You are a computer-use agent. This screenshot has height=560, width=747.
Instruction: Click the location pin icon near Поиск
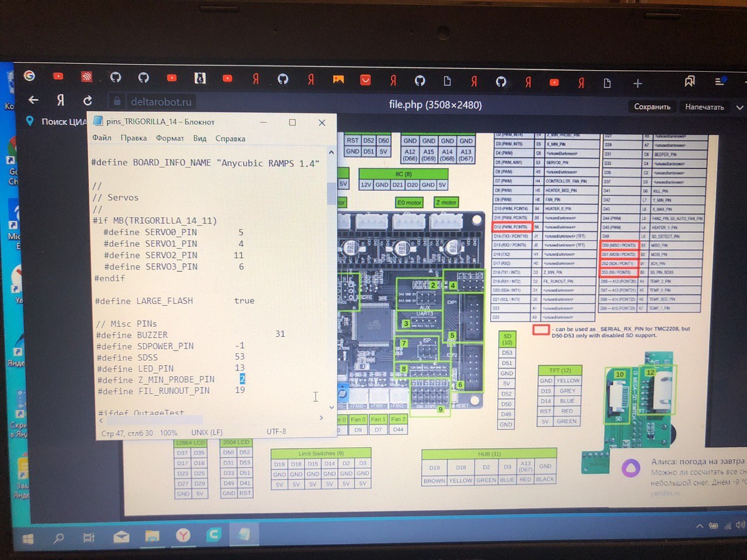tap(30, 121)
